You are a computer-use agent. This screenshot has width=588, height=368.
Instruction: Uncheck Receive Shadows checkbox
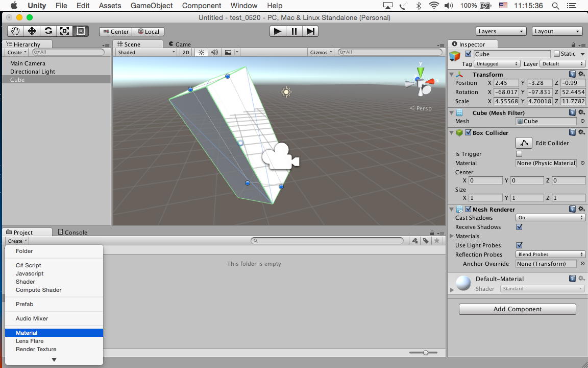(519, 227)
